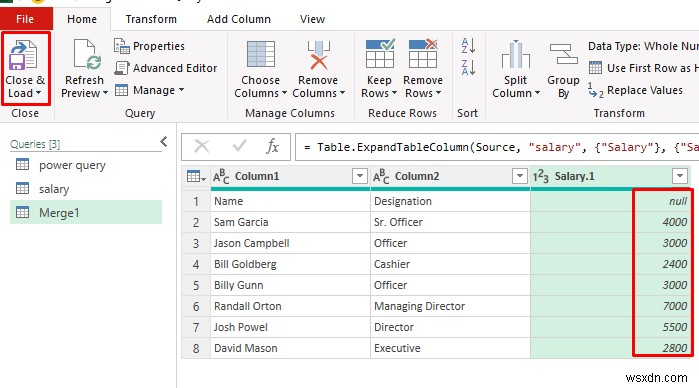Image resolution: width=699 pixels, height=388 pixels.
Task: Click the Remove Rows icon
Action: [x=423, y=54]
